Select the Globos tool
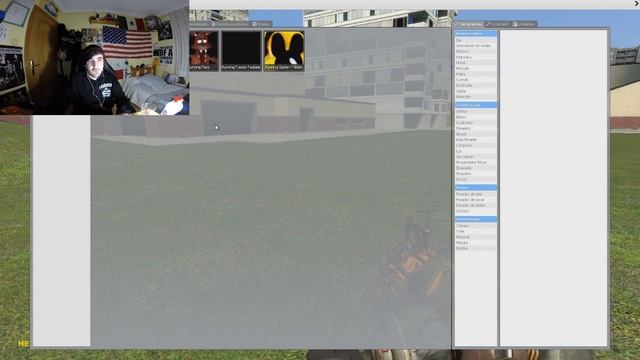 [476, 111]
